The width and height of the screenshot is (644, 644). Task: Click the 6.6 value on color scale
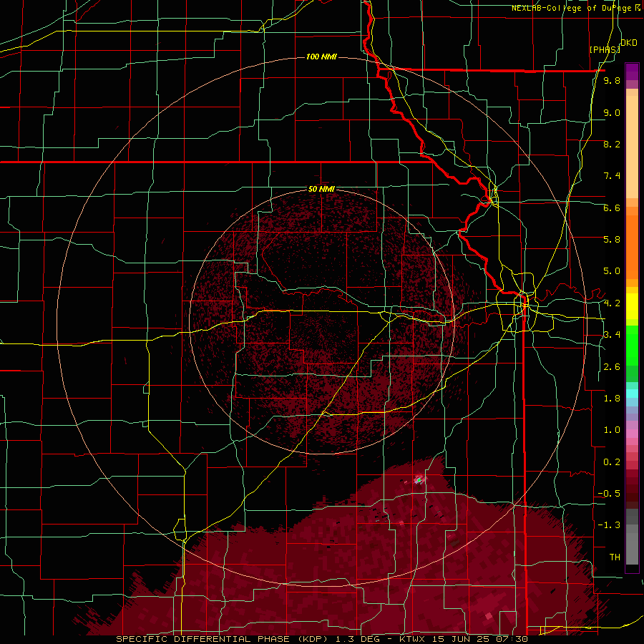click(612, 208)
